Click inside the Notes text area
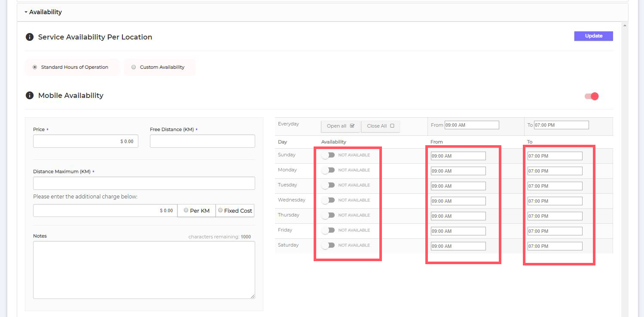 coord(144,270)
